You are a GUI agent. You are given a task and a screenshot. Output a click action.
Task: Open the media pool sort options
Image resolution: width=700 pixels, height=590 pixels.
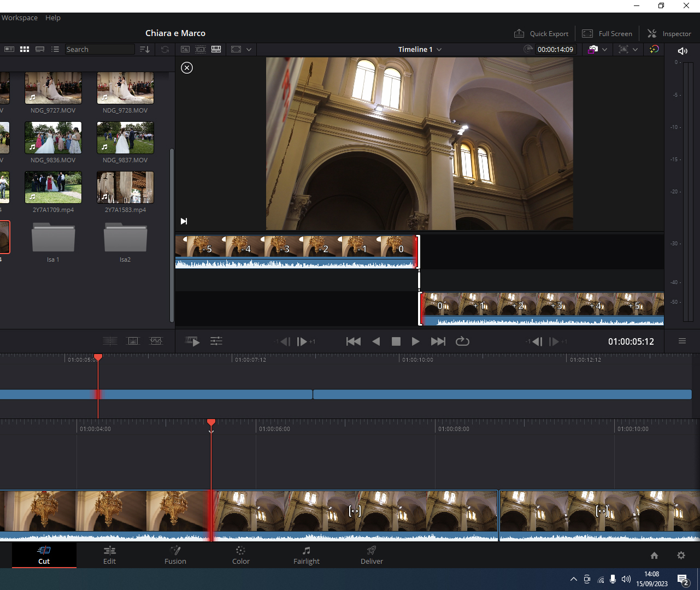tap(145, 49)
